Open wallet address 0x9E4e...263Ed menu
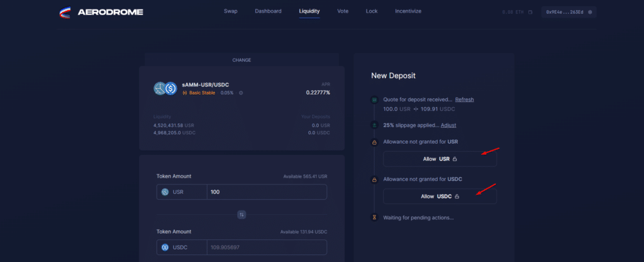Screen dimensions: 644x262 [569, 12]
